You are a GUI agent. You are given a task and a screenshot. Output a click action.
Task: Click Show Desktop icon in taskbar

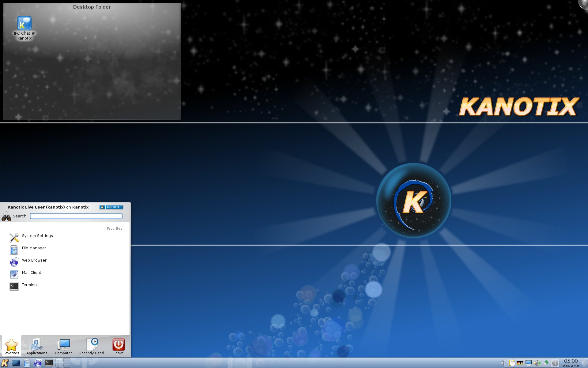[16, 363]
